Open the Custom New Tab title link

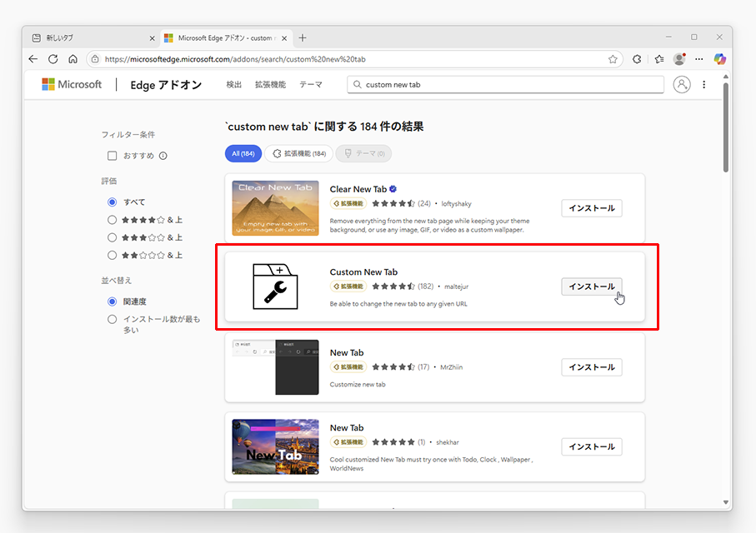tap(363, 271)
